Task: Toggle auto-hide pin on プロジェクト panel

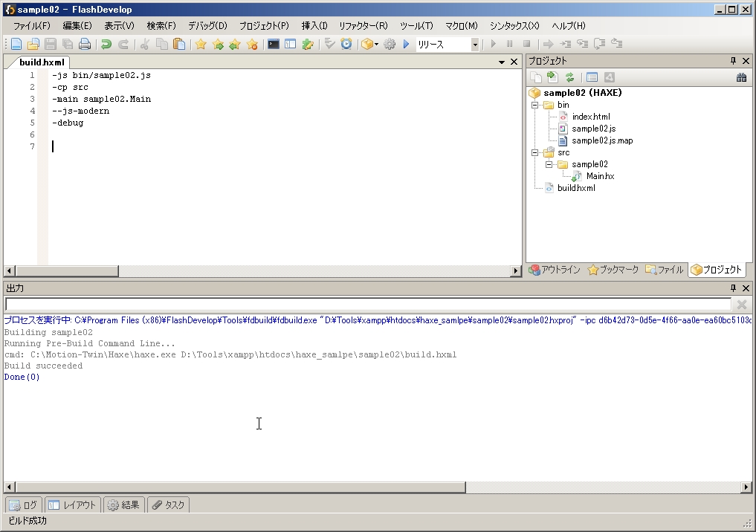Action: pyautogui.click(x=733, y=61)
